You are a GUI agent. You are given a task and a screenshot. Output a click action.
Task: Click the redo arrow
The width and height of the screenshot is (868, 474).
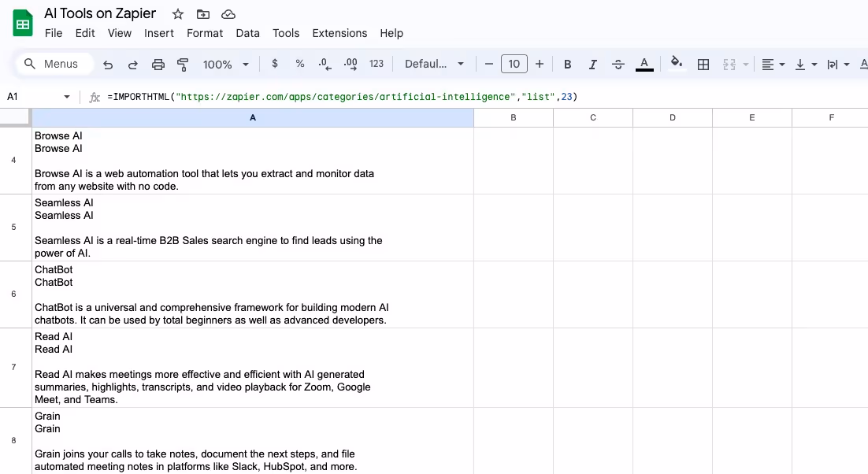[133, 65]
